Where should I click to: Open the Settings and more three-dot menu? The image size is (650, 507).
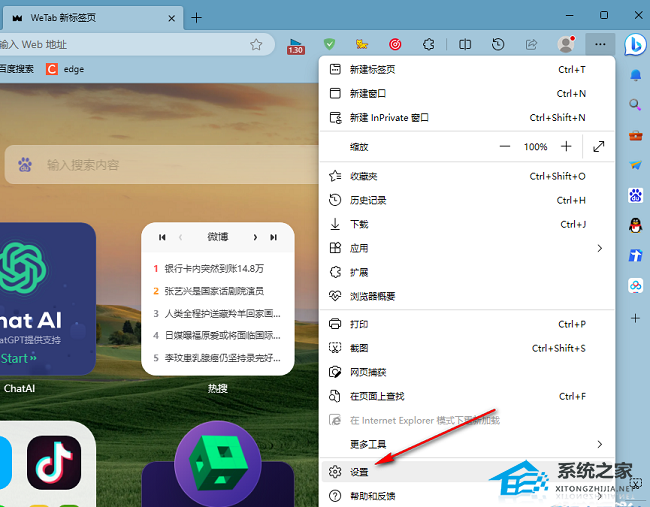(600, 44)
